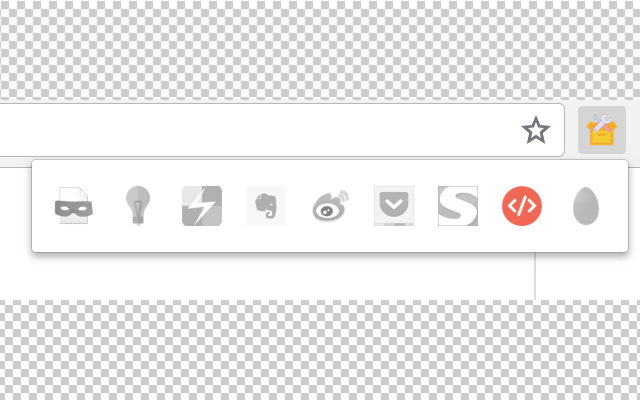This screenshot has width=640, height=400.
Task: Click empty white page area below popup
Action: coord(265,276)
